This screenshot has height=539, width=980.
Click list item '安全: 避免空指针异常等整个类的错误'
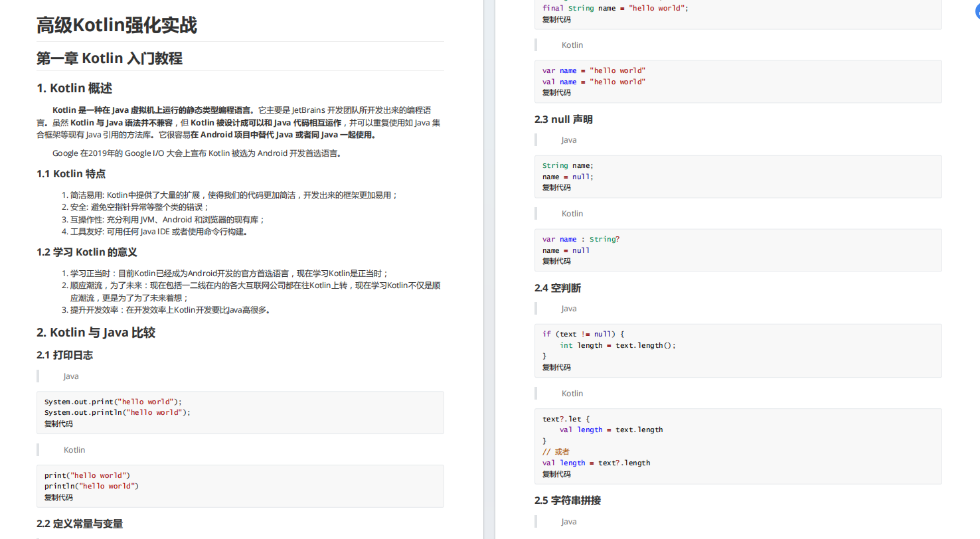pos(139,207)
